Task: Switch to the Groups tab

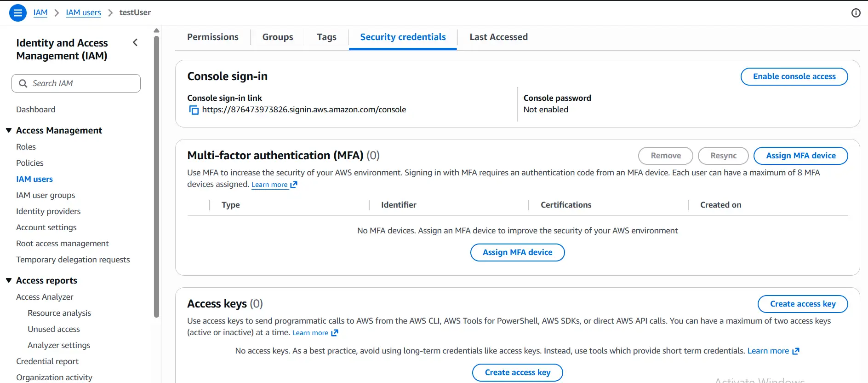Action: pos(278,37)
